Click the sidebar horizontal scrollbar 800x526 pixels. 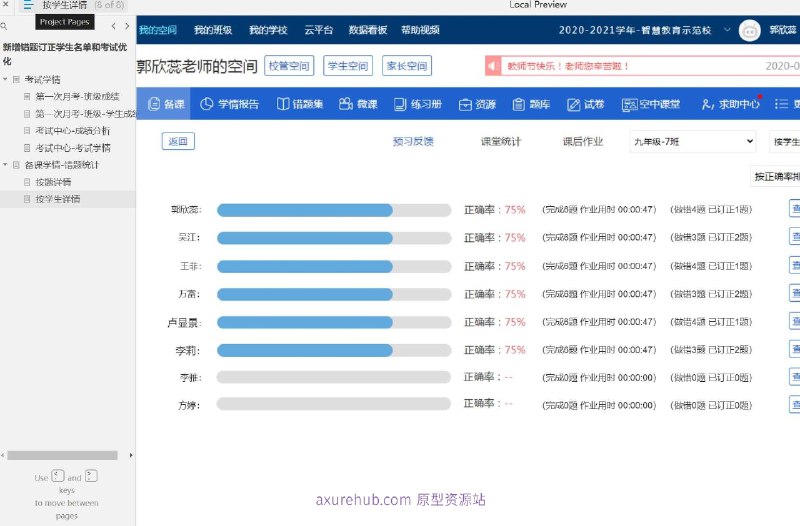62,455
